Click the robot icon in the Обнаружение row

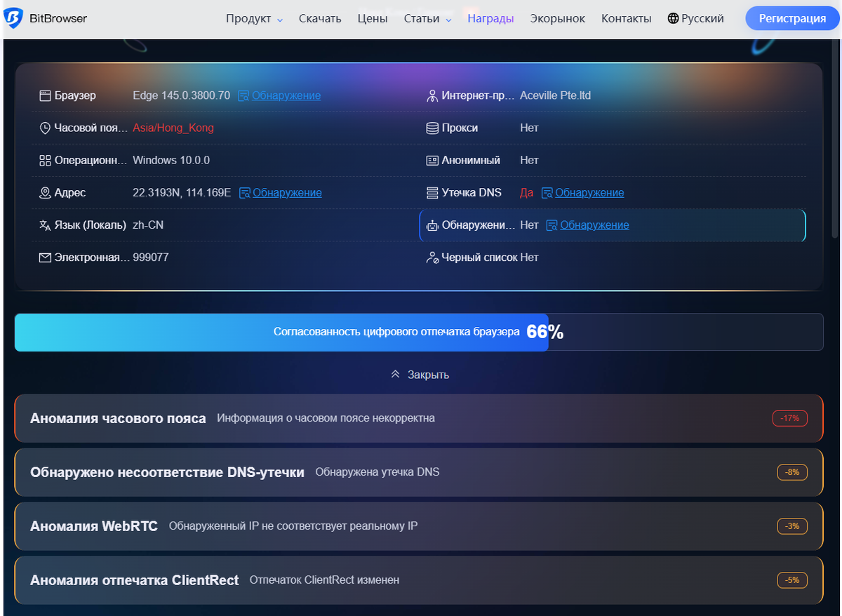tap(432, 225)
